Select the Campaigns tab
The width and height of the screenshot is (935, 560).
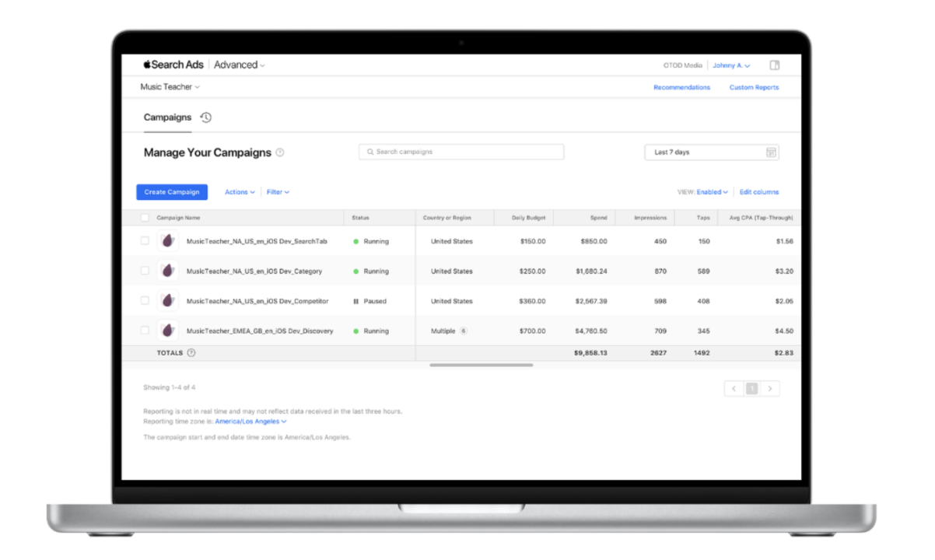click(167, 117)
